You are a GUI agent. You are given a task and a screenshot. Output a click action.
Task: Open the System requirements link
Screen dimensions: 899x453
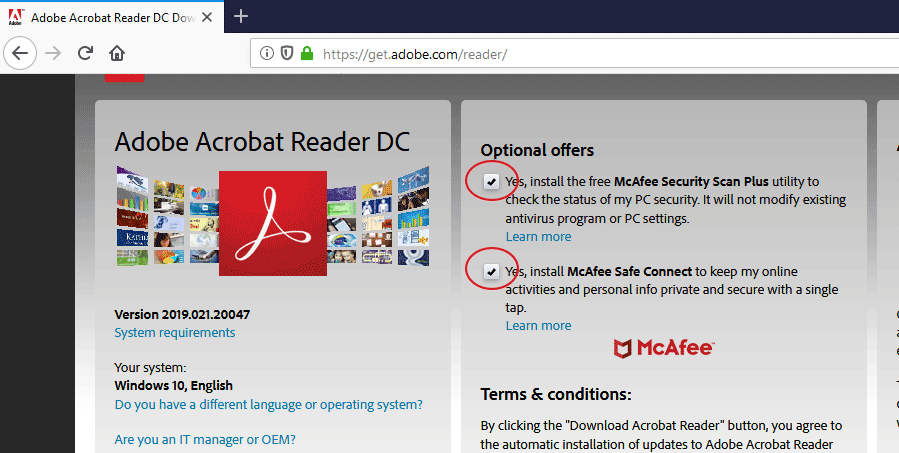coord(175,333)
